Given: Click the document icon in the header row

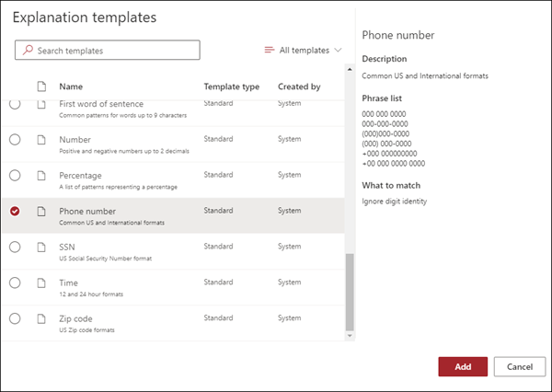Looking at the screenshot, I should [41, 86].
